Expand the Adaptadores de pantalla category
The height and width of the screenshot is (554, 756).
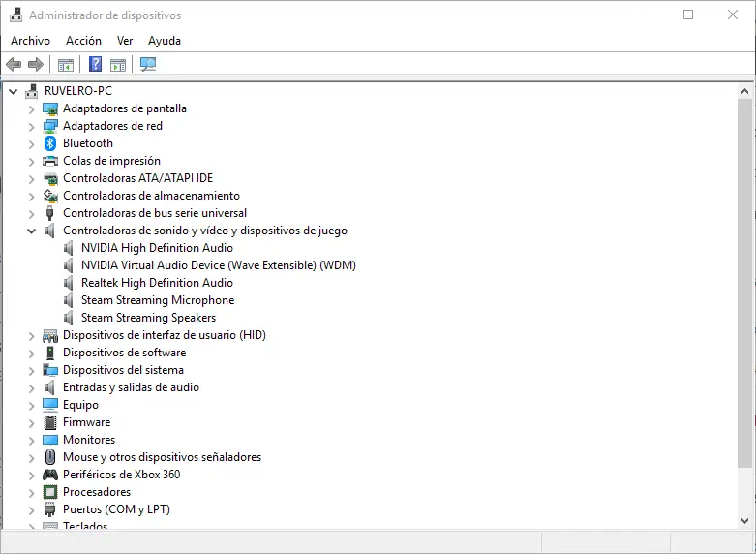pos(31,109)
